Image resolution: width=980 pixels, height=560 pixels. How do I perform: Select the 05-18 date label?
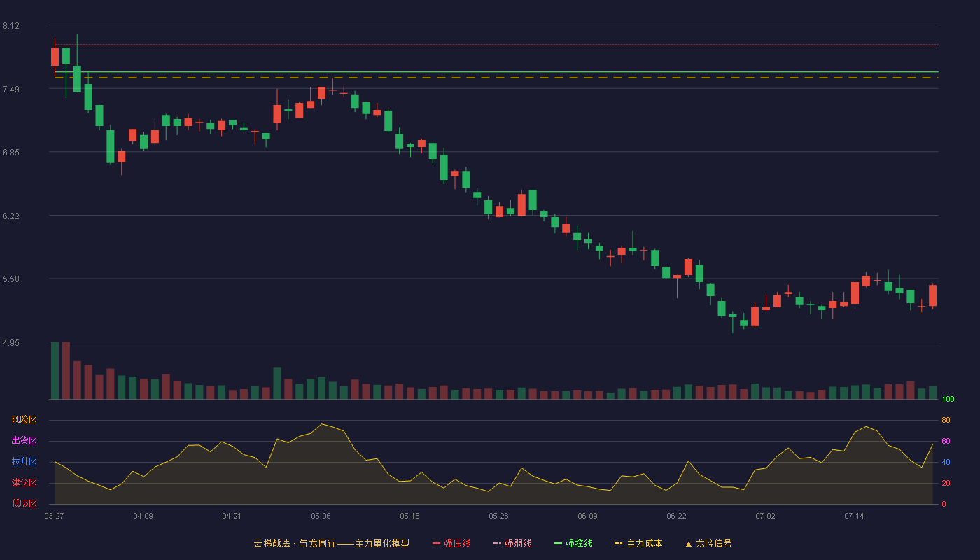coord(409,516)
